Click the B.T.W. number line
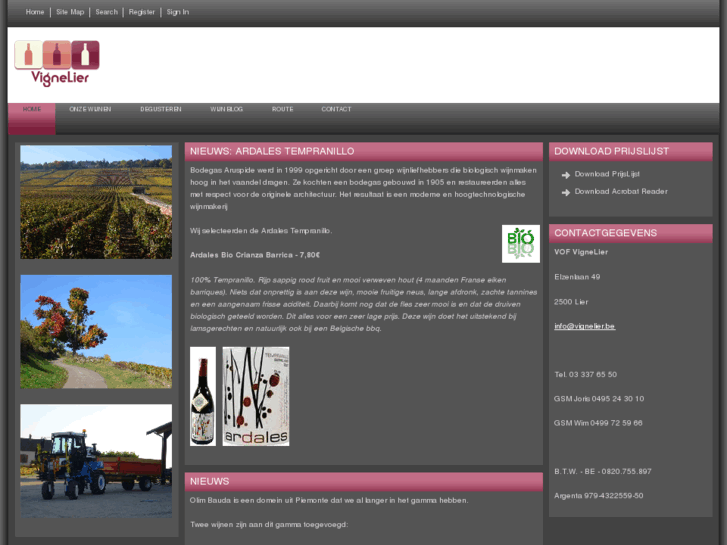The image size is (727, 545). point(603,471)
